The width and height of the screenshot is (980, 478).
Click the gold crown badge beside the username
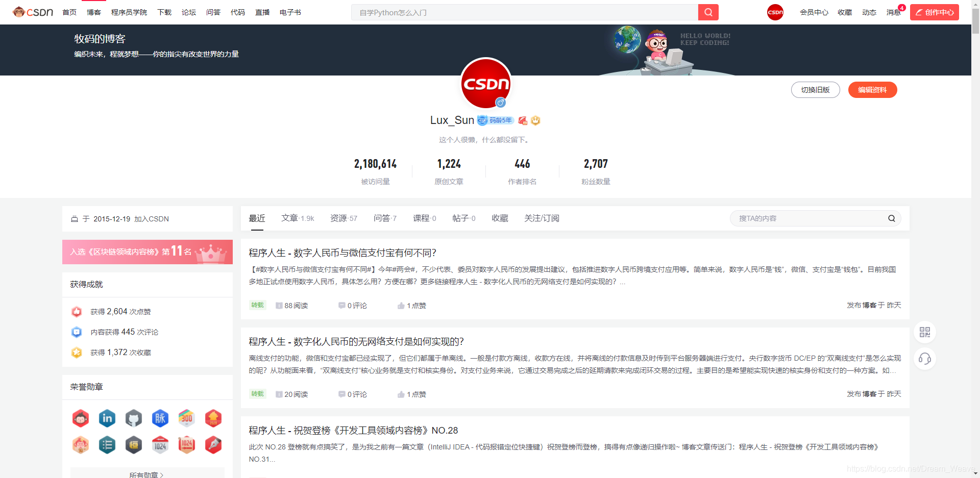535,120
